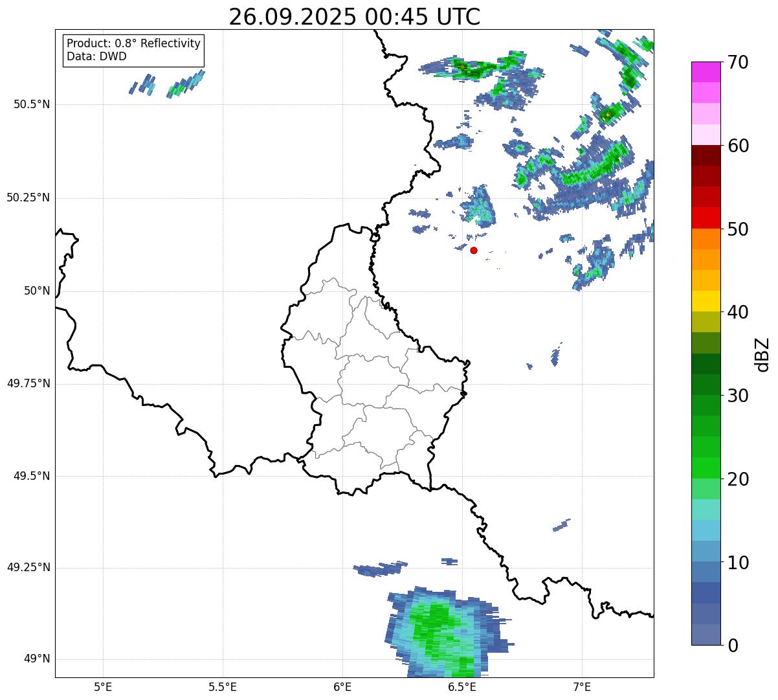Pick the turquoise swatch between 15 and 17.5
The height and width of the screenshot is (700, 778).
706,510
